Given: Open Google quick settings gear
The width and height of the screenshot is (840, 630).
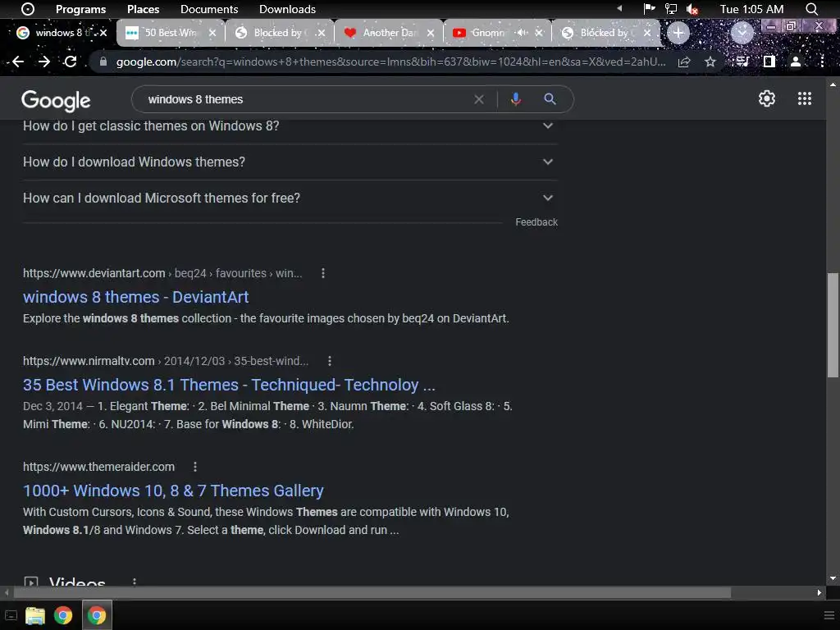Looking at the screenshot, I should point(767,98).
